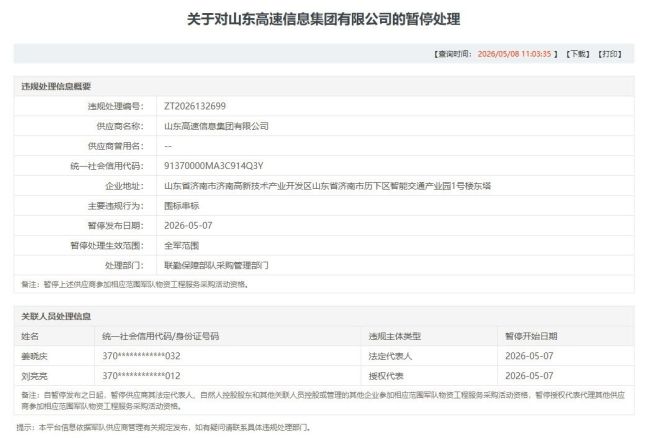Viewport: 650px width, 445px height.
Task: Click the 打印 print link
Action: click(609, 54)
